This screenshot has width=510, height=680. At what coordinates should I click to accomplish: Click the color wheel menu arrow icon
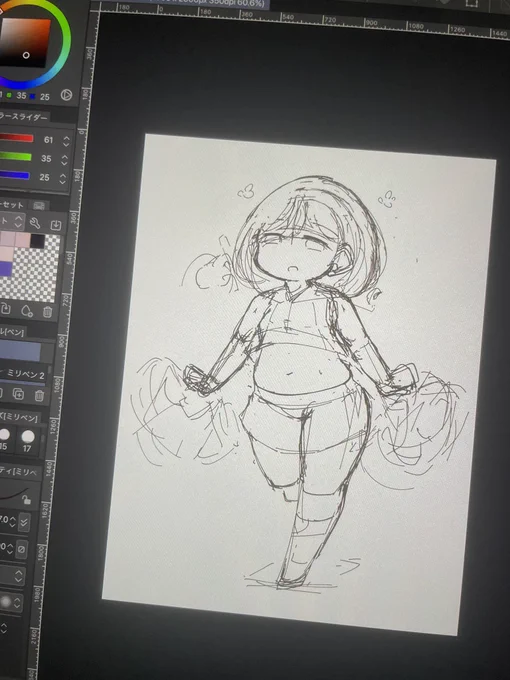(x=66, y=95)
